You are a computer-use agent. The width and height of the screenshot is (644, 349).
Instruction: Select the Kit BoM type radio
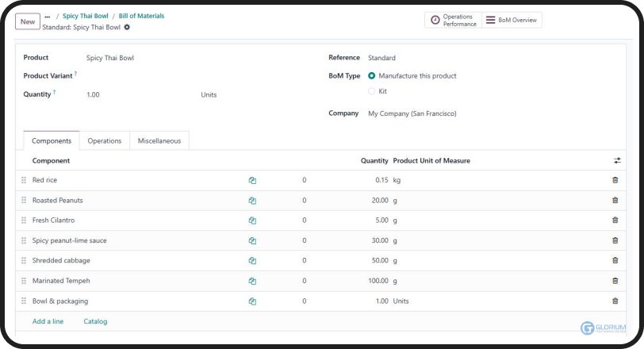(371, 91)
